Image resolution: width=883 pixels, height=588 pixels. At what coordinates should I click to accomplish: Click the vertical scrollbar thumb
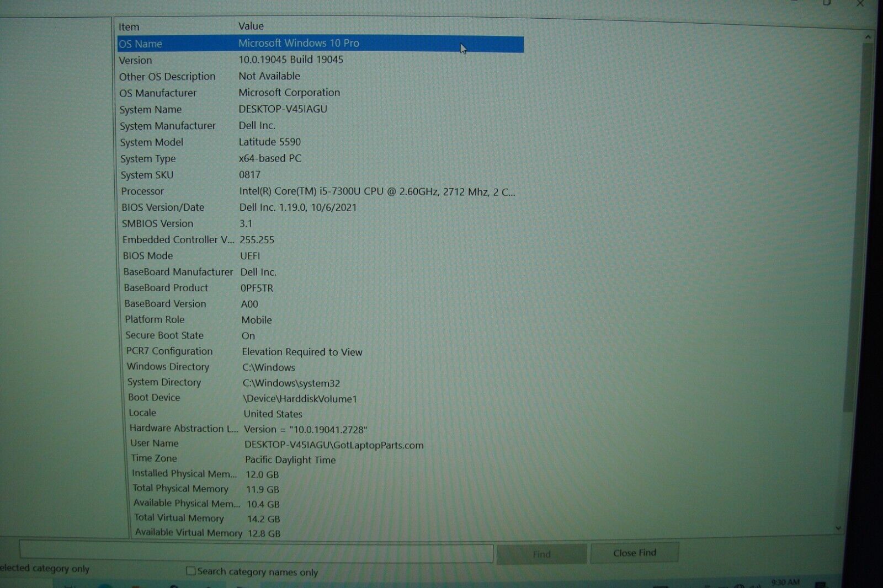857,226
